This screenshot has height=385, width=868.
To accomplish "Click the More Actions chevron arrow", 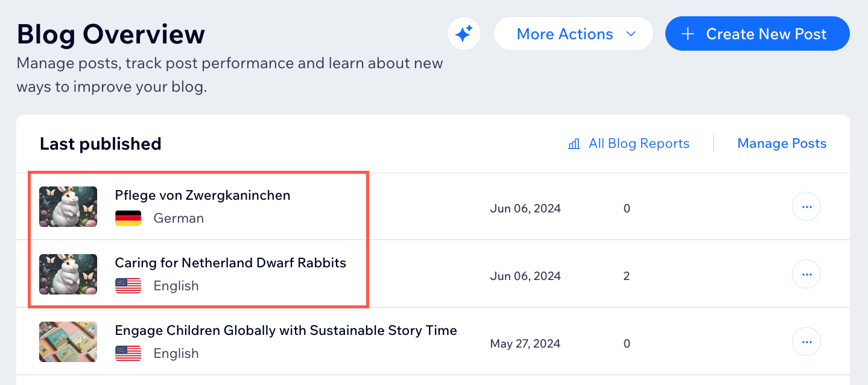I will 631,34.
